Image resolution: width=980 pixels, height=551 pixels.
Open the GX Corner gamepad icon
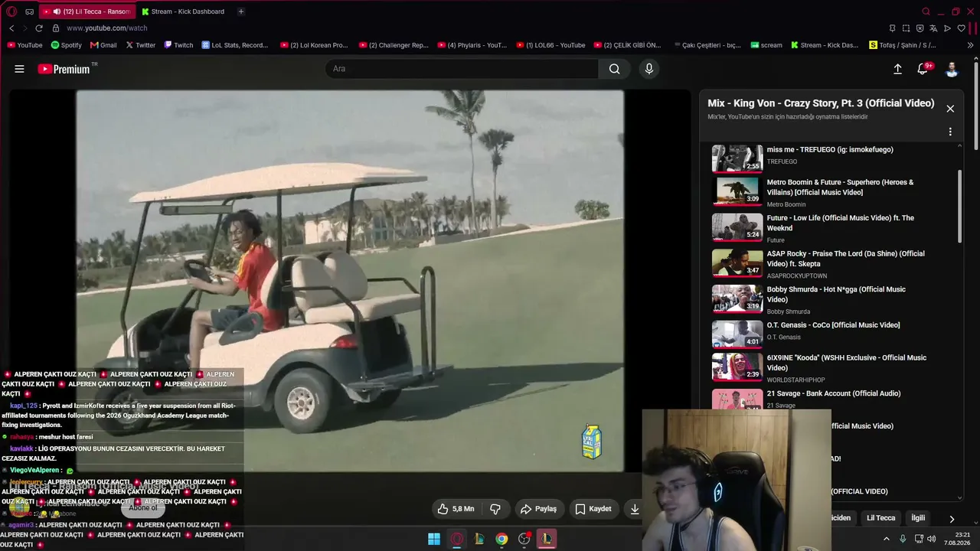29,11
